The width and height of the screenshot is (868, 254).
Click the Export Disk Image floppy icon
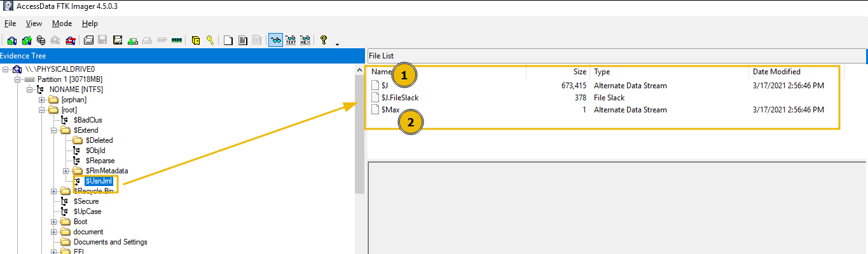click(x=103, y=40)
